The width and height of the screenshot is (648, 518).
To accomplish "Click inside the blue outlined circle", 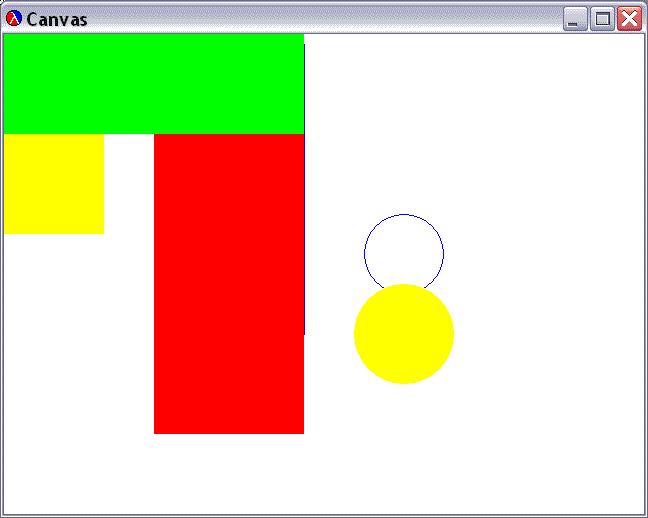I will 404,249.
